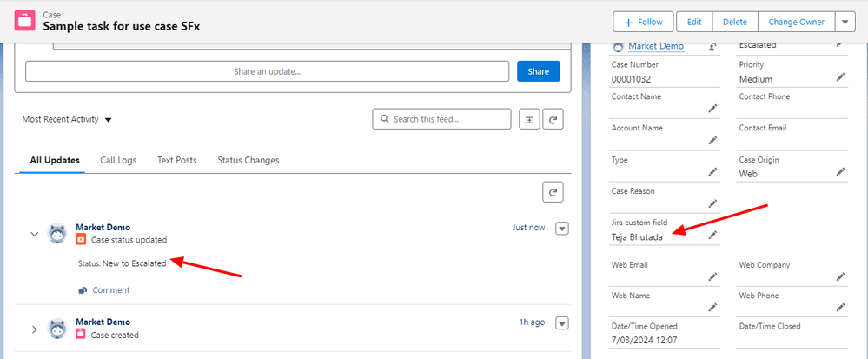Click the Contact Name edit pencil
Viewport: 868px width, 359px height.
(x=712, y=109)
